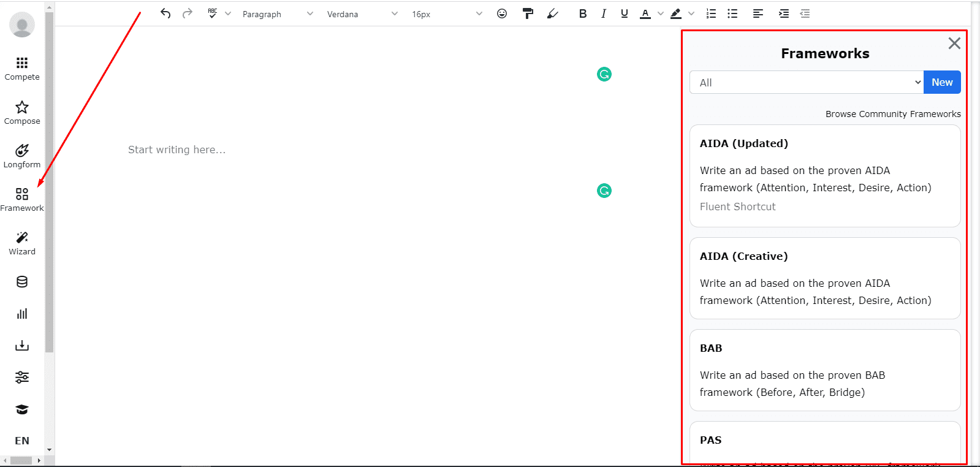Insert a bulleted list
Screen dimensions: 980x467
[x=732, y=13]
